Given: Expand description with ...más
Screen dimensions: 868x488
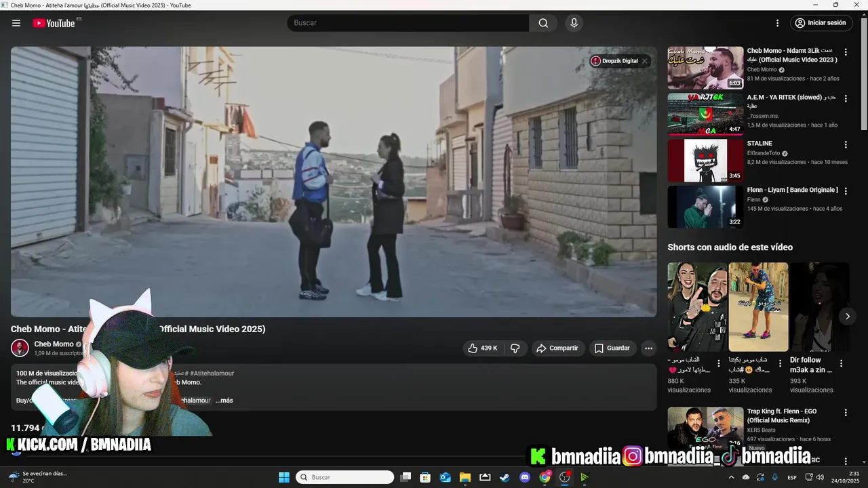Looking at the screenshot, I should [x=224, y=401].
